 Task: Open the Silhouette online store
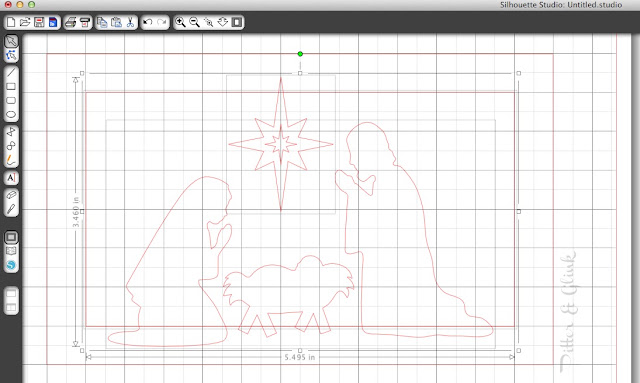(11, 265)
